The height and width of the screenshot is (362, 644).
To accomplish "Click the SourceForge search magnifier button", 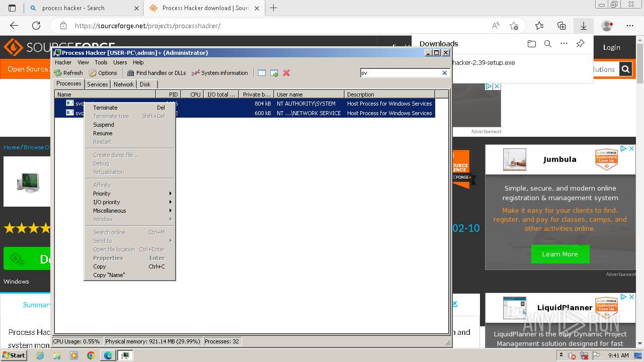I will pos(625,69).
